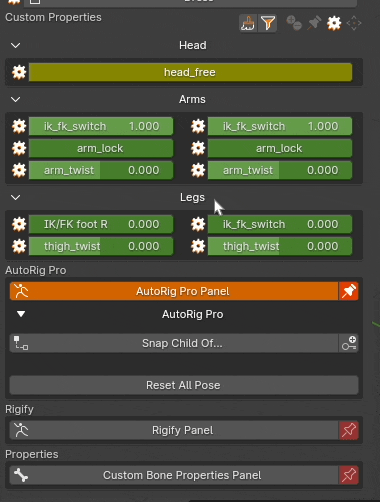Open the Rigify Panel
Screen dimensions: 380x502
coord(174,430)
